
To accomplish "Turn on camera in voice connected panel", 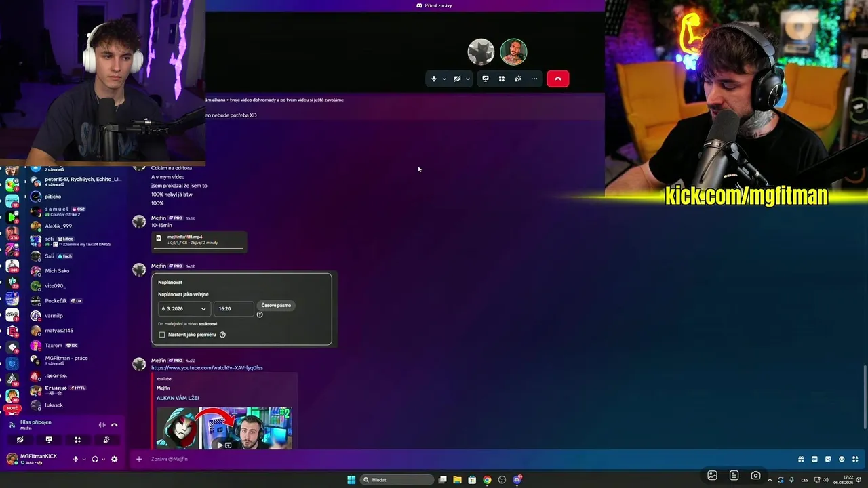I will tap(20, 440).
